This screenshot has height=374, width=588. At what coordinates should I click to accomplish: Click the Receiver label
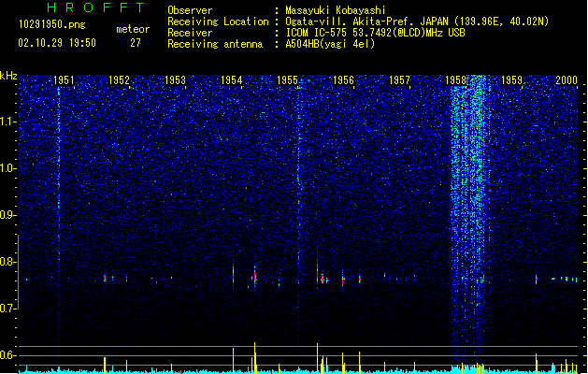(190, 33)
